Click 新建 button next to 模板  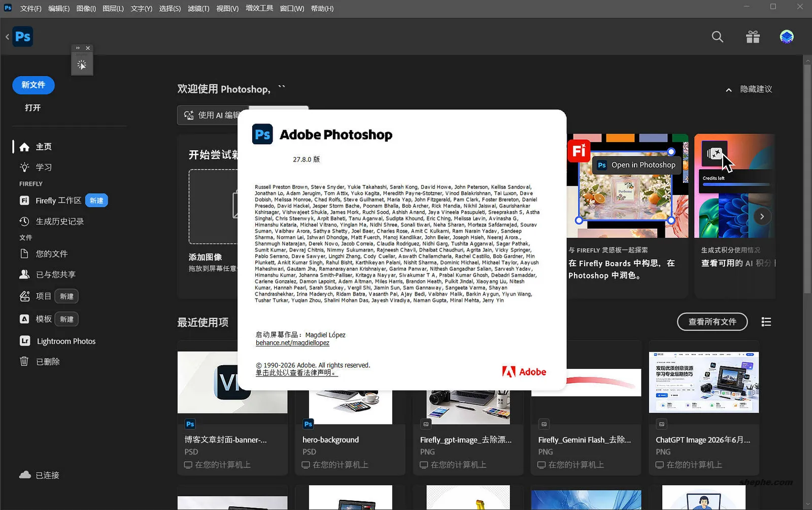pyautogui.click(x=66, y=319)
